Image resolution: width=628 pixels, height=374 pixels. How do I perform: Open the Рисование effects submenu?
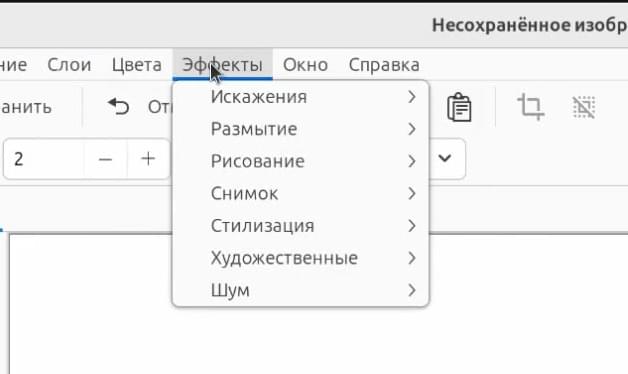point(300,161)
